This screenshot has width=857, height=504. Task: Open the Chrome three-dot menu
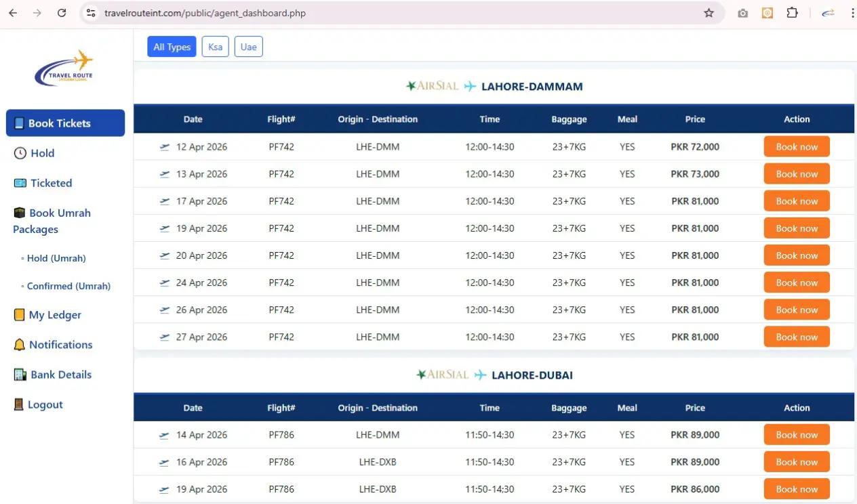tap(852, 13)
